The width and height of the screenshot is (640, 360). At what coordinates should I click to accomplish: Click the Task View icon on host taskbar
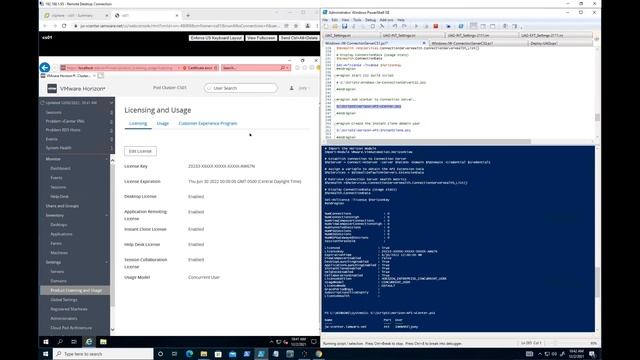[x=175, y=354]
